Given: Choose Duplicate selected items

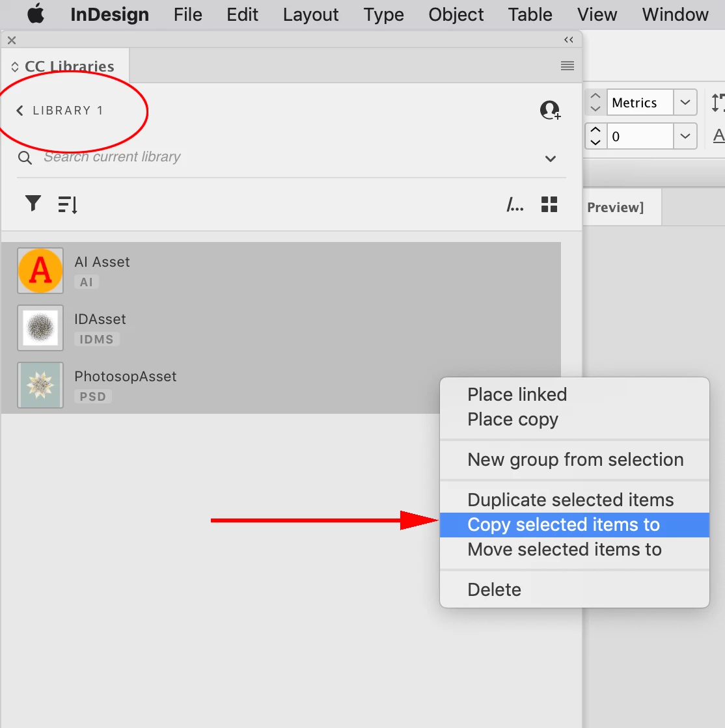Looking at the screenshot, I should tap(575, 500).
